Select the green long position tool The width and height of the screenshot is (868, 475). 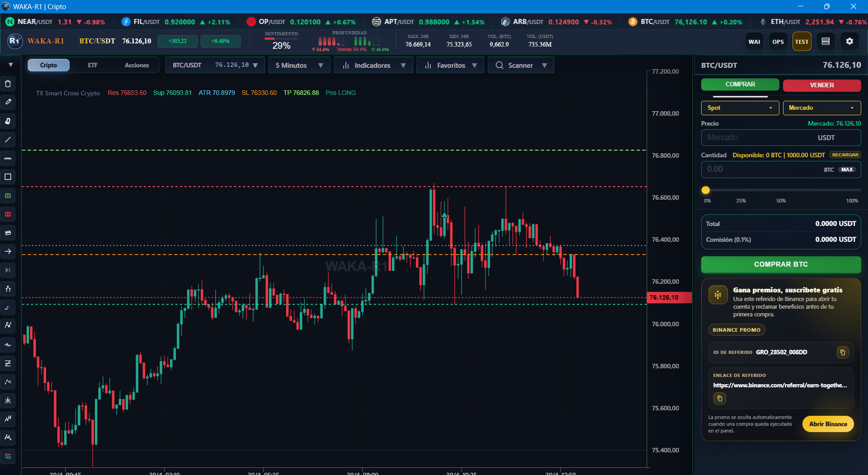pos(8,196)
